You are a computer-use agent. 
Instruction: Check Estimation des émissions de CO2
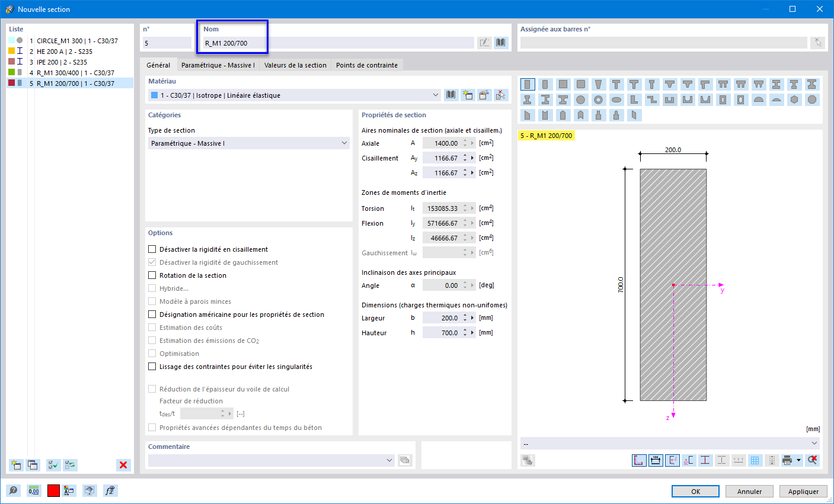click(x=152, y=341)
